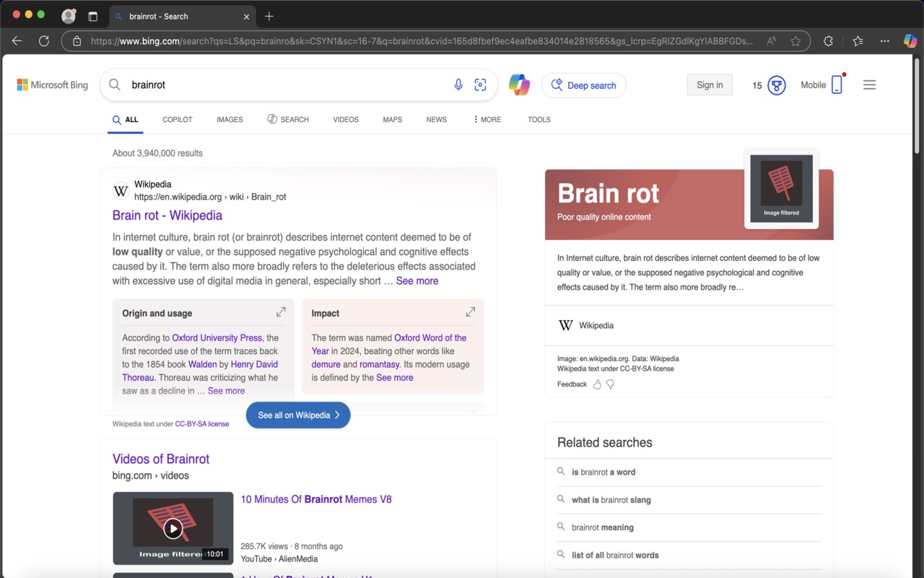Open the filtered Brain rot panel image
924x578 pixels.
pos(782,189)
